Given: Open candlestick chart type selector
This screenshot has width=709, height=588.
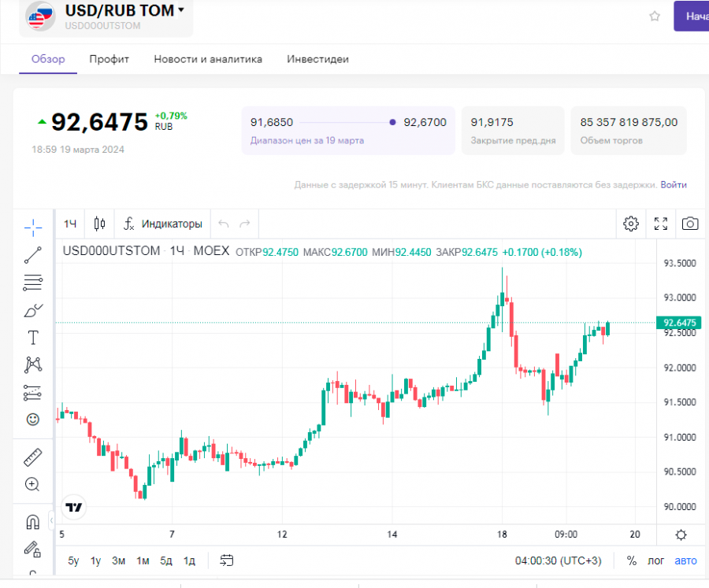Looking at the screenshot, I should (99, 224).
